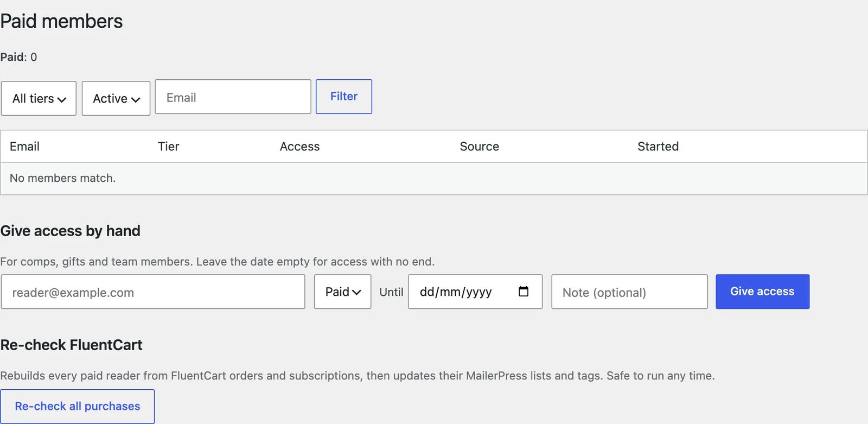Select the 'No members match.' row
The image size is (868, 424).
(434, 178)
